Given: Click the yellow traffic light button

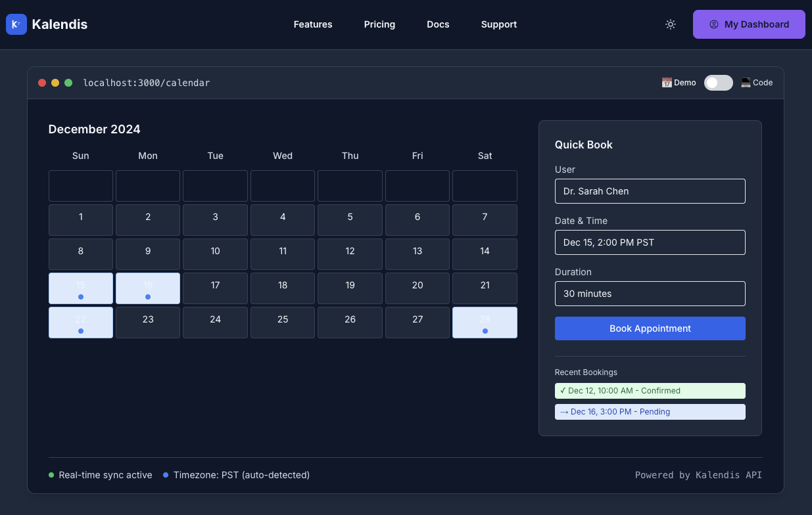Looking at the screenshot, I should point(55,83).
